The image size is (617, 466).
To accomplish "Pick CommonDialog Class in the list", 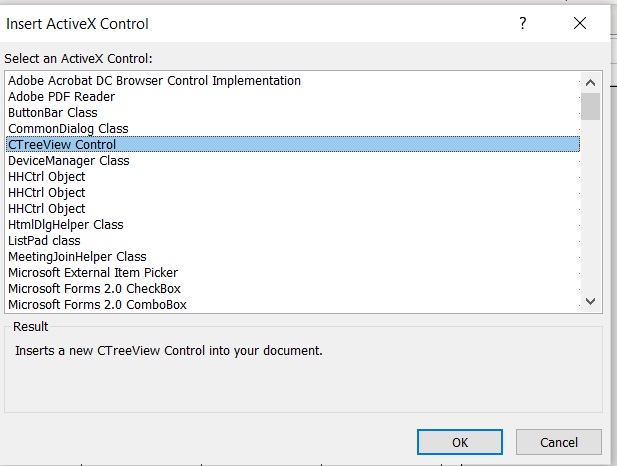I will pyautogui.click(x=68, y=129).
